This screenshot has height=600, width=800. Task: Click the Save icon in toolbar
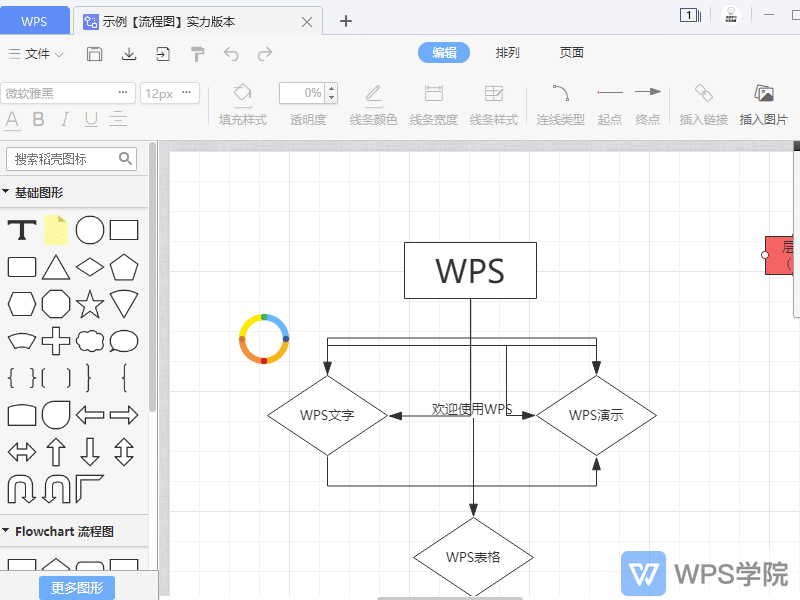[x=94, y=54]
